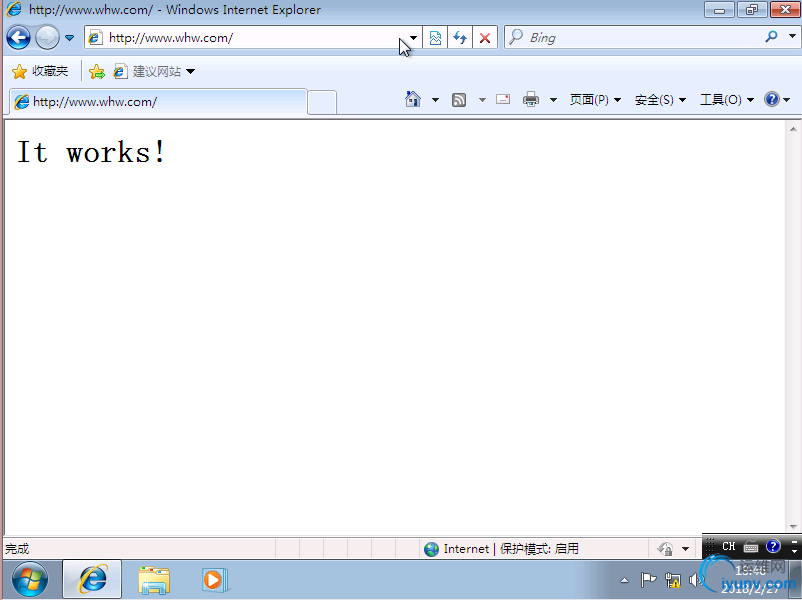
Task: Expand the address bar autocomplete dropdown arrow
Action: [x=413, y=38]
